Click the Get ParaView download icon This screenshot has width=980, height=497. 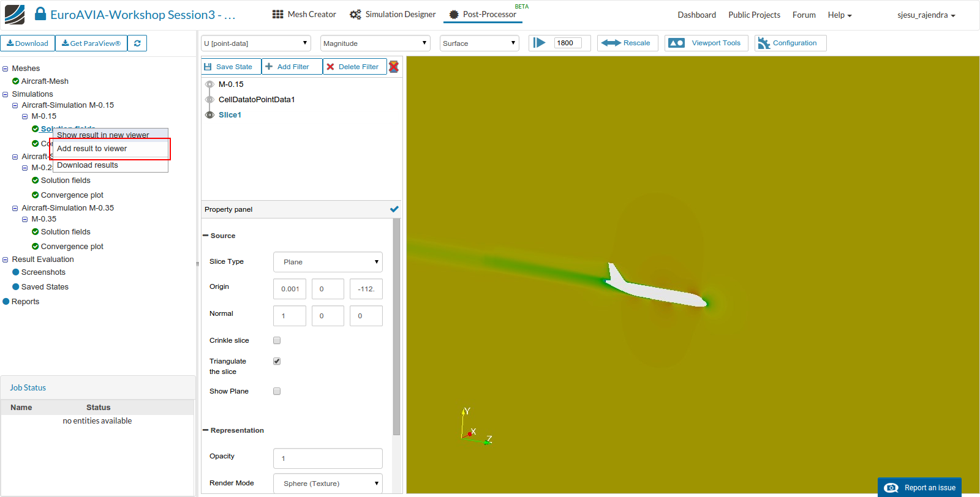[x=66, y=43]
